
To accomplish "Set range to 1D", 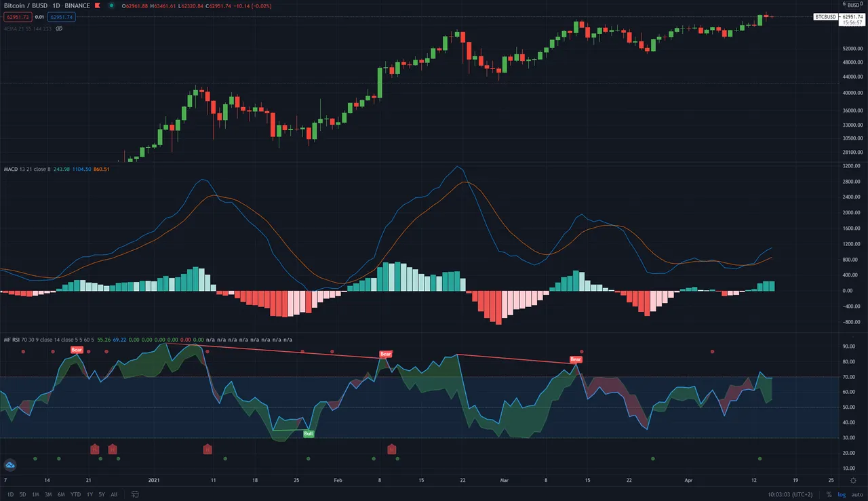I will point(9,494).
